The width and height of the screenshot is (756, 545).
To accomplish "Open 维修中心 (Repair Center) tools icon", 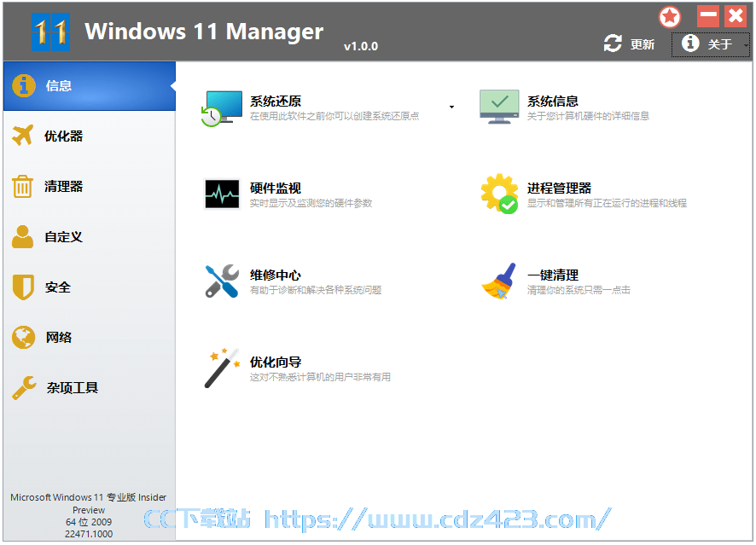I will coord(222,281).
